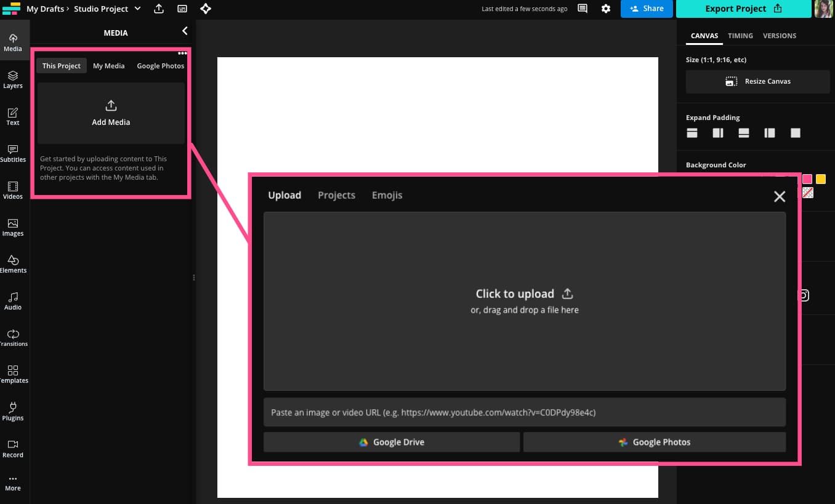Viewport: 835px width, 504px height.
Task: Click the Record icon in sidebar
Action: coord(13,449)
